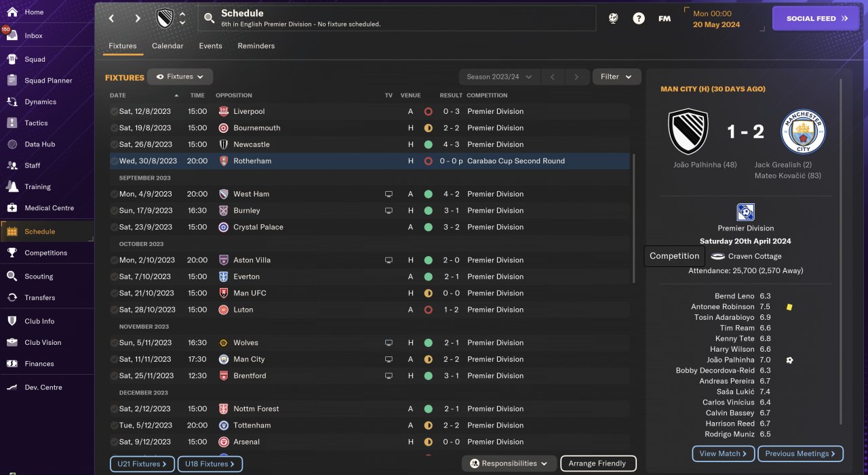
Task: Open the Dynamics sidebar icon
Action: (12, 102)
